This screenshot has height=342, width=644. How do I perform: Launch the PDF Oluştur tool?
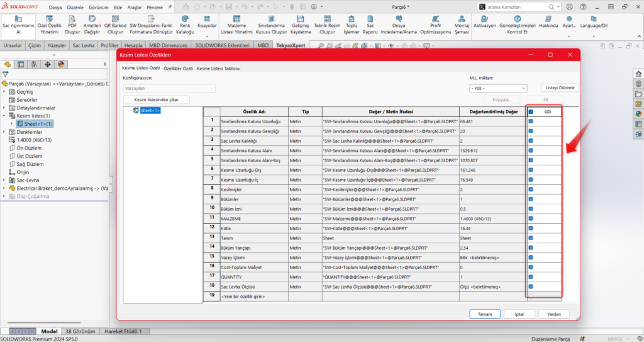72,25
